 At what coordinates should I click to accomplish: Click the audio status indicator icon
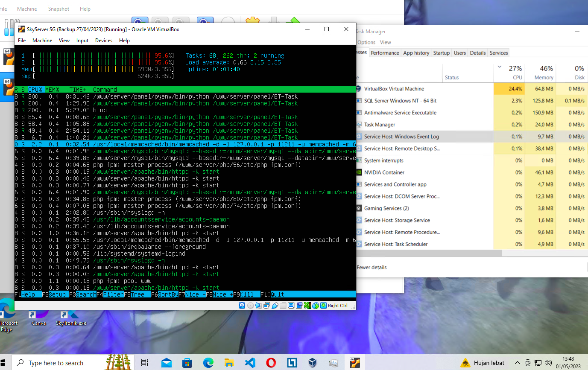(258, 306)
